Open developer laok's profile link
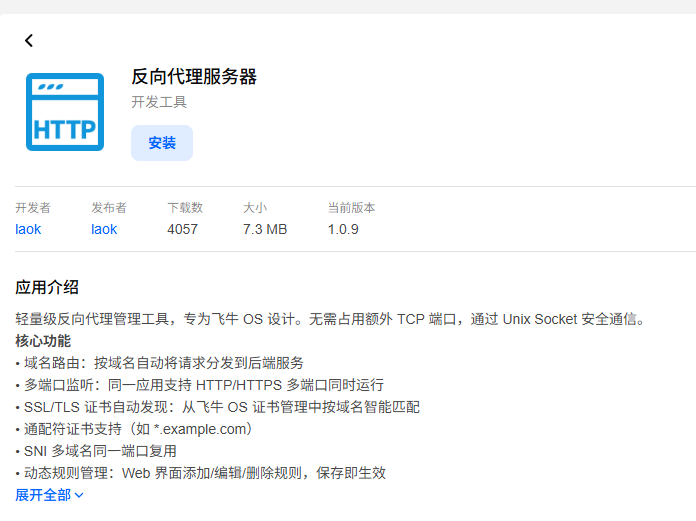The image size is (696, 521). point(28,229)
